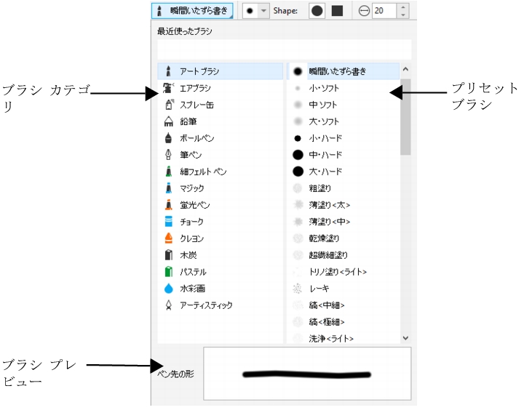Open the brush nib dropdown arrow
The width and height of the screenshot is (532, 410).
pos(264,11)
